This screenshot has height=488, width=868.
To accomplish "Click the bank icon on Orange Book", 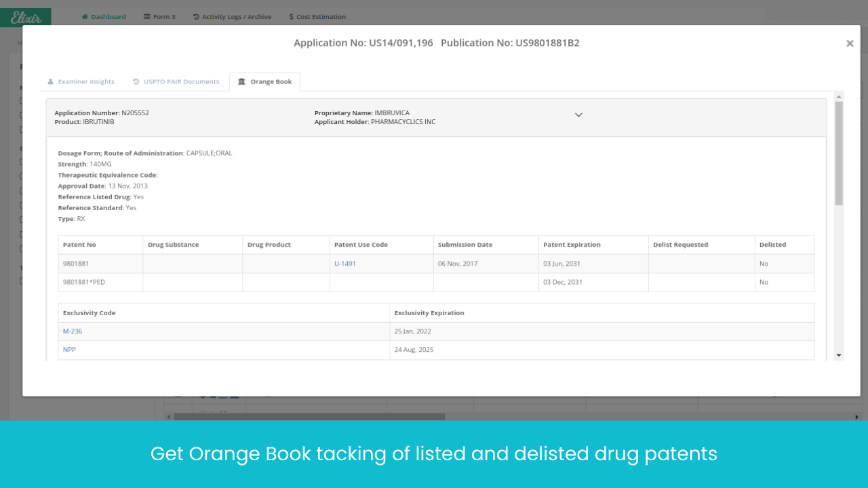I will click(x=241, y=82).
